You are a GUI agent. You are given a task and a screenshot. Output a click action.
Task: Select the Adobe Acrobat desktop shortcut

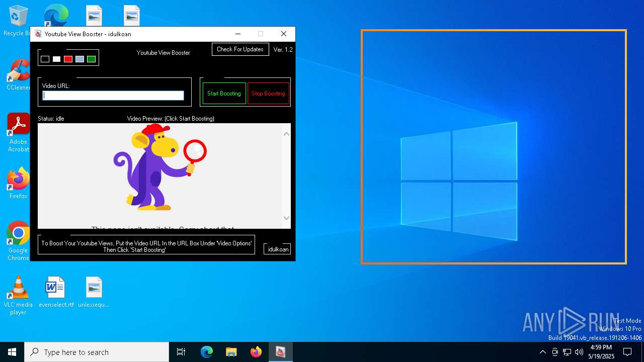pyautogui.click(x=19, y=133)
